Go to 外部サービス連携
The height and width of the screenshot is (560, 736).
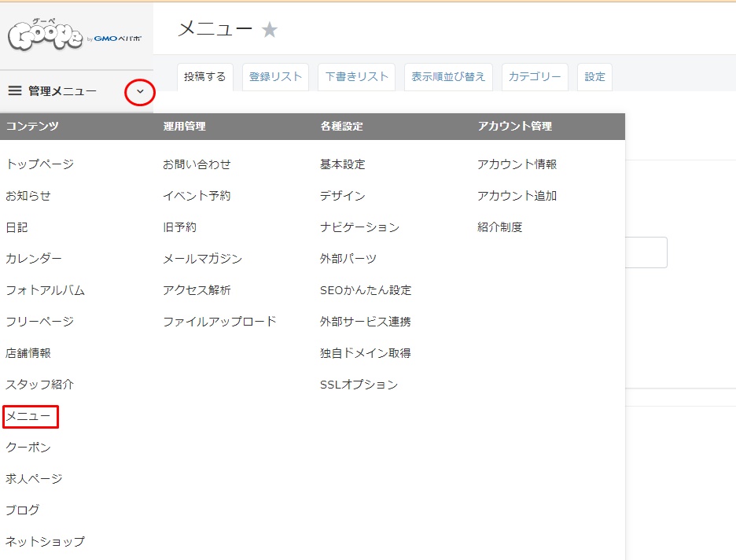tap(366, 322)
